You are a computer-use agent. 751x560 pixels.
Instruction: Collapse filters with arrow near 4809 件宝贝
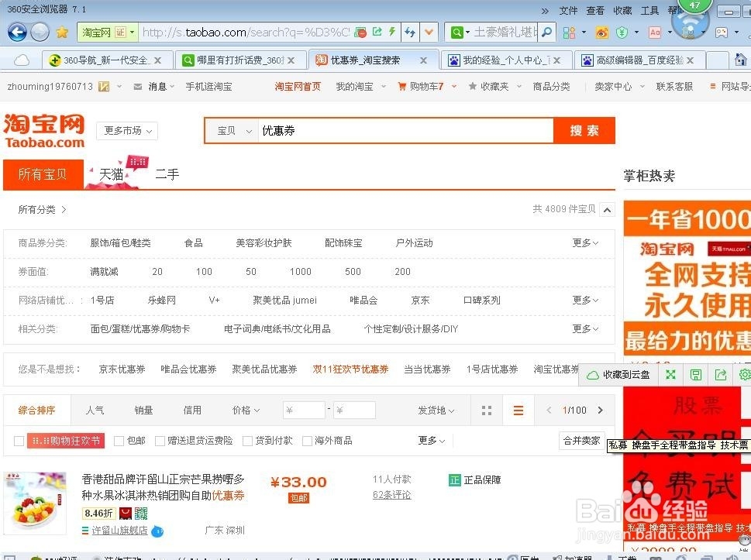click(x=607, y=210)
